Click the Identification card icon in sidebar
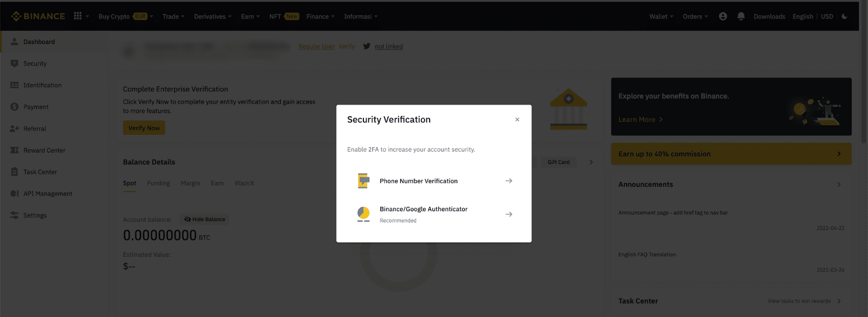 click(15, 85)
